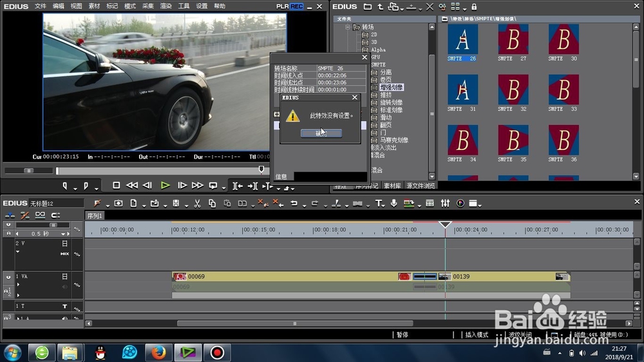The height and width of the screenshot is (362, 644).
Task: Toggle loop playback icon
Action: point(213,186)
